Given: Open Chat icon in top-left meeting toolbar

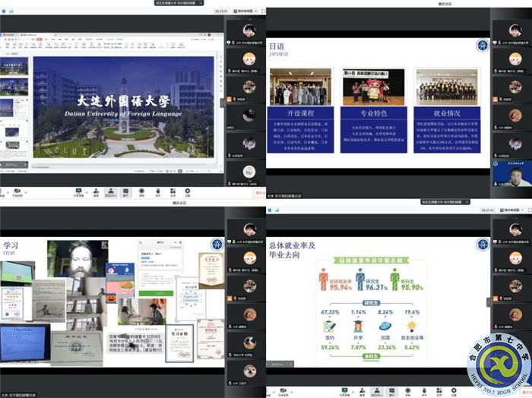Looking at the screenshot, I should pos(126,191).
